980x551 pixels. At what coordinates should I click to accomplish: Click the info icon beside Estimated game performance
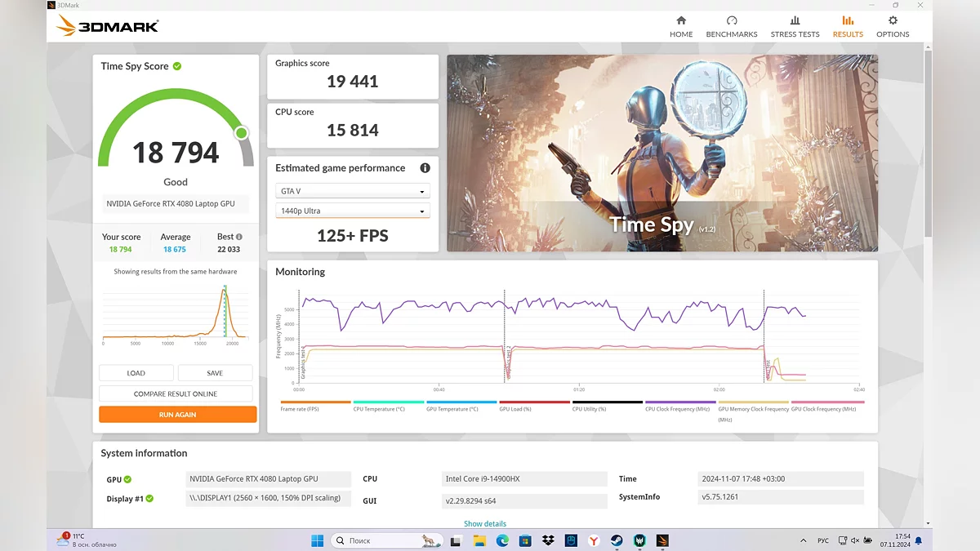(425, 168)
